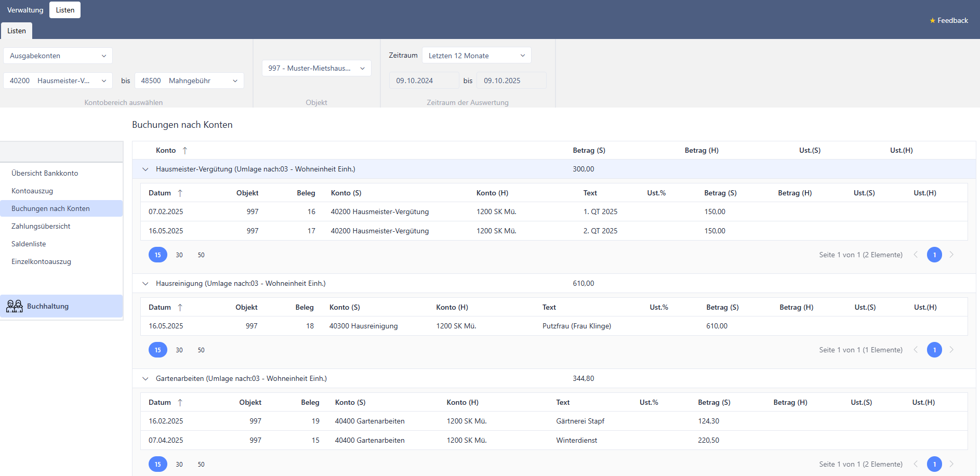Viewport: 980px width, 476px height.
Task: Click the start date field 09.10.2024
Action: click(423, 81)
